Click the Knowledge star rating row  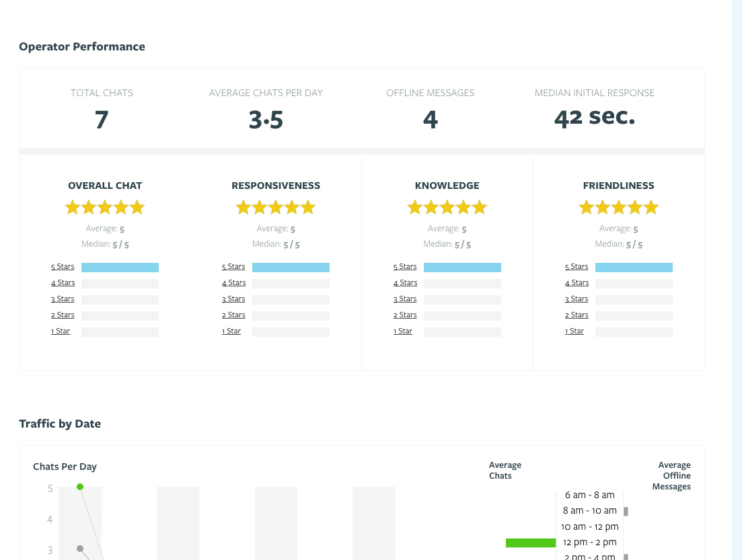pyautogui.click(x=447, y=207)
